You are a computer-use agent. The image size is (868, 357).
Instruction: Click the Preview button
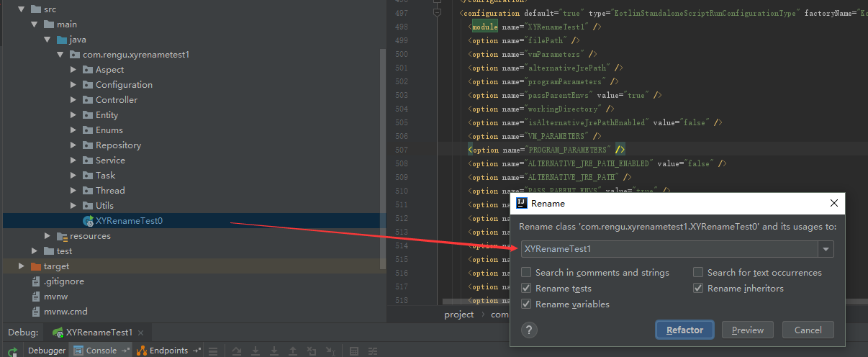point(747,330)
